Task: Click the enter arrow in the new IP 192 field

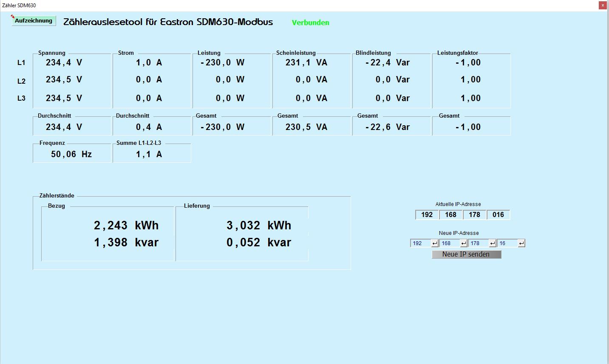Action: [434, 243]
